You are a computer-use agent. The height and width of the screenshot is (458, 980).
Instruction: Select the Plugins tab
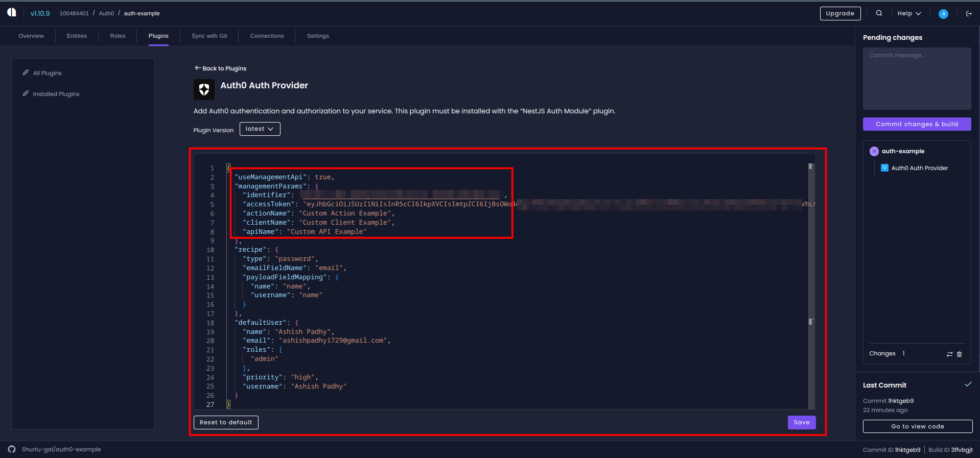[158, 36]
